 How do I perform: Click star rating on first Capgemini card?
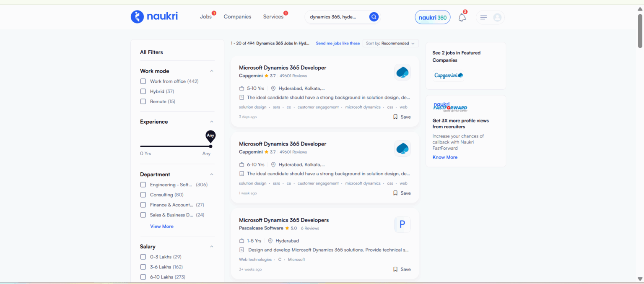click(x=266, y=76)
